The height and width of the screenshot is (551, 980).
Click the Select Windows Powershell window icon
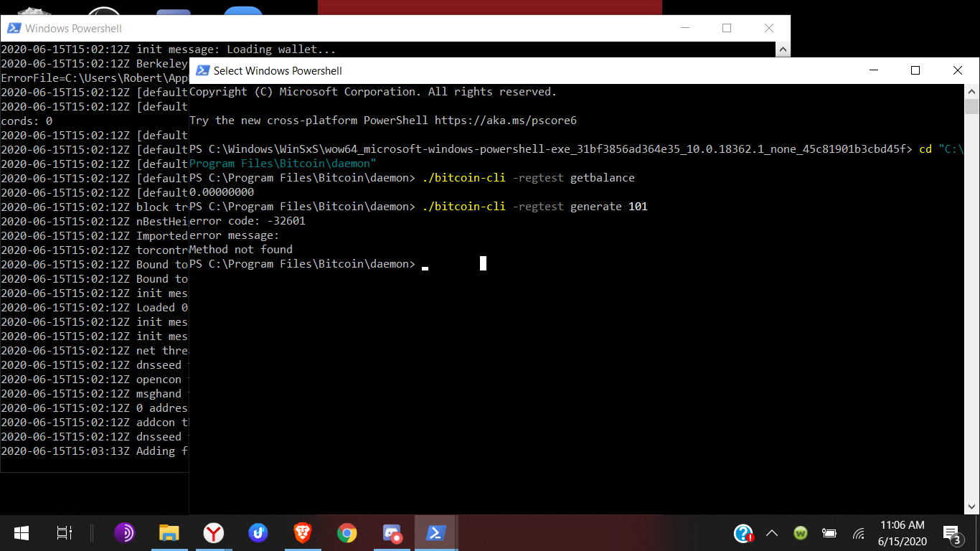(203, 70)
